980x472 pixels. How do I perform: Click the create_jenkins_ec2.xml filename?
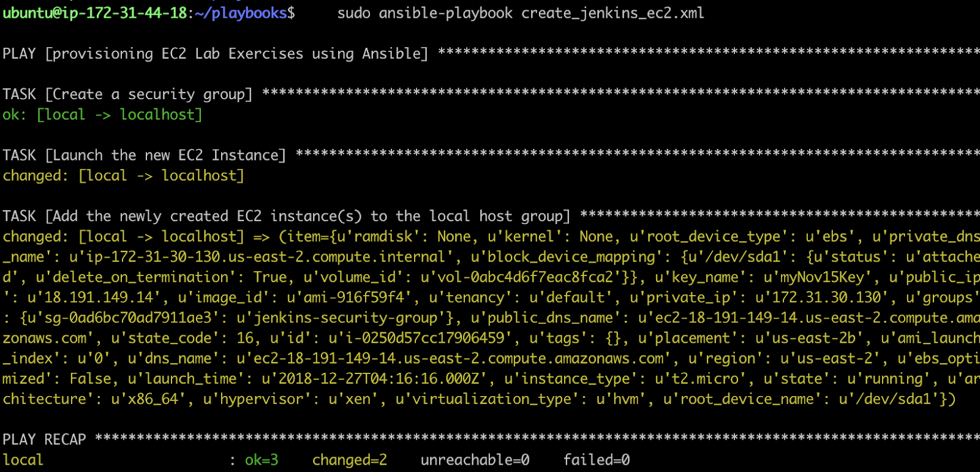coord(612,13)
